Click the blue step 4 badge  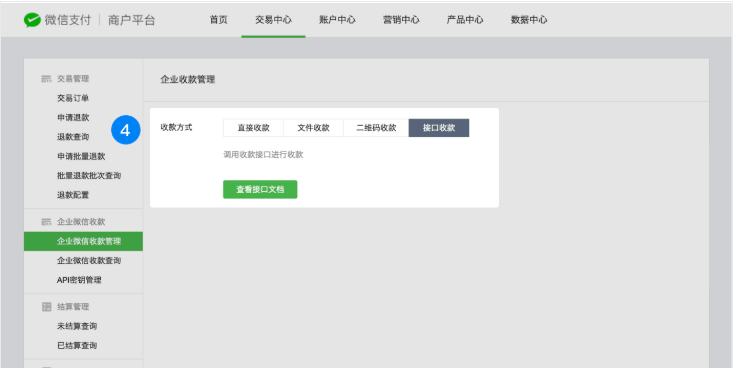point(126,130)
